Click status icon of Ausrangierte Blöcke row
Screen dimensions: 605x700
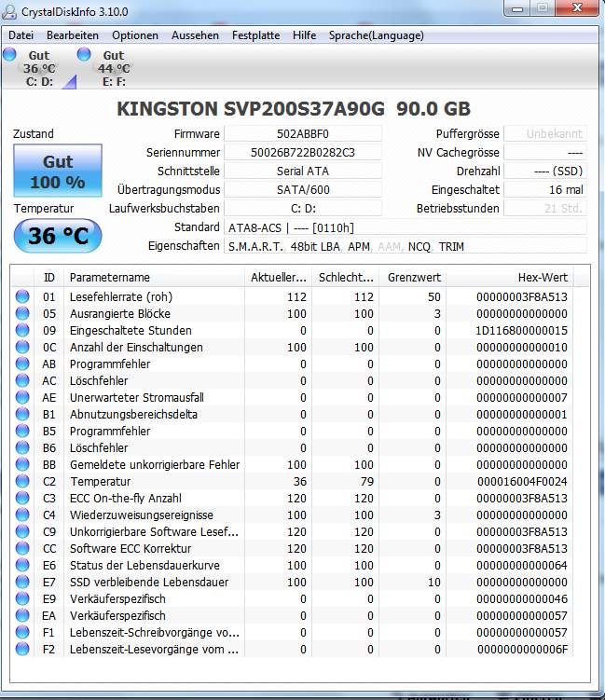(22, 313)
